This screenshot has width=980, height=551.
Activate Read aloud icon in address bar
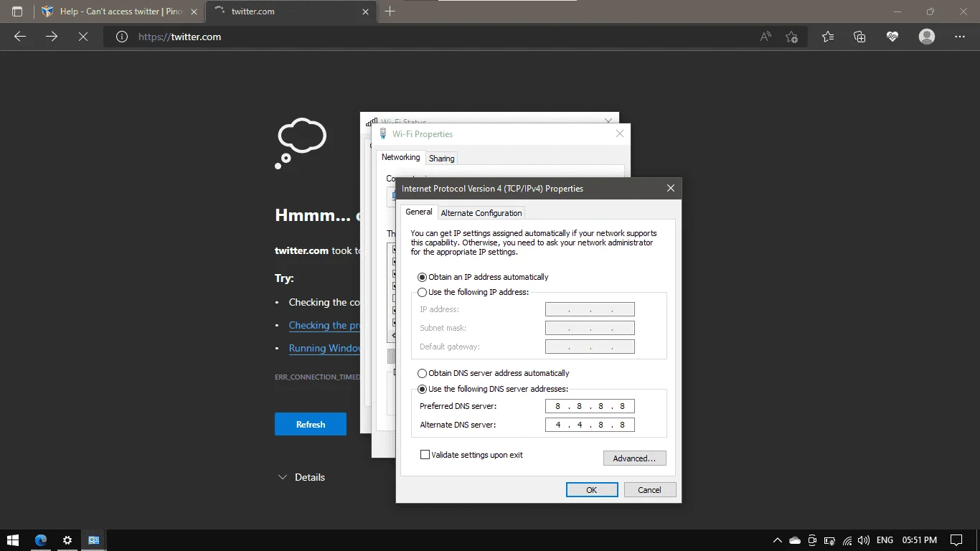[x=765, y=37]
